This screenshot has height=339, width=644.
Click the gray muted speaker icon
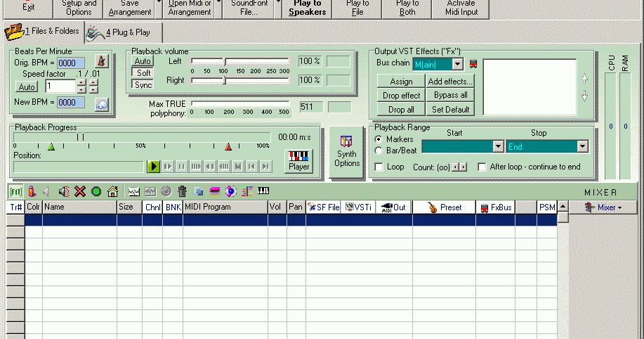point(46,191)
